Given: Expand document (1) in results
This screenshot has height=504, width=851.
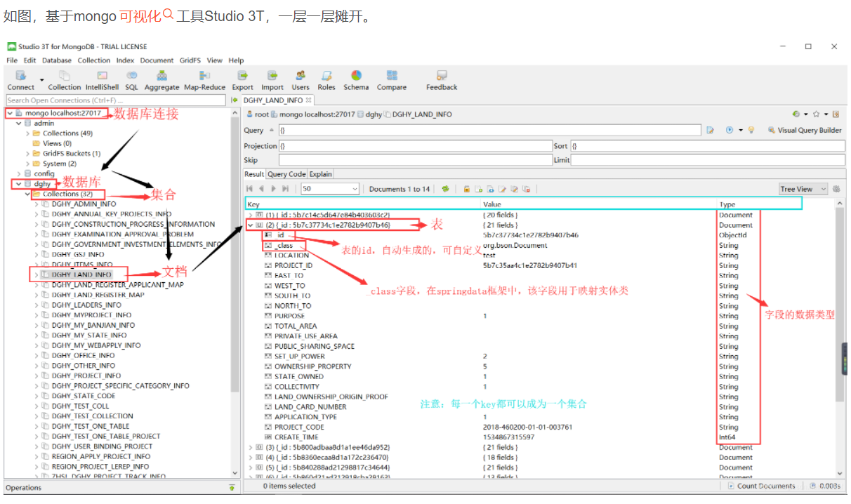Looking at the screenshot, I should [x=251, y=215].
